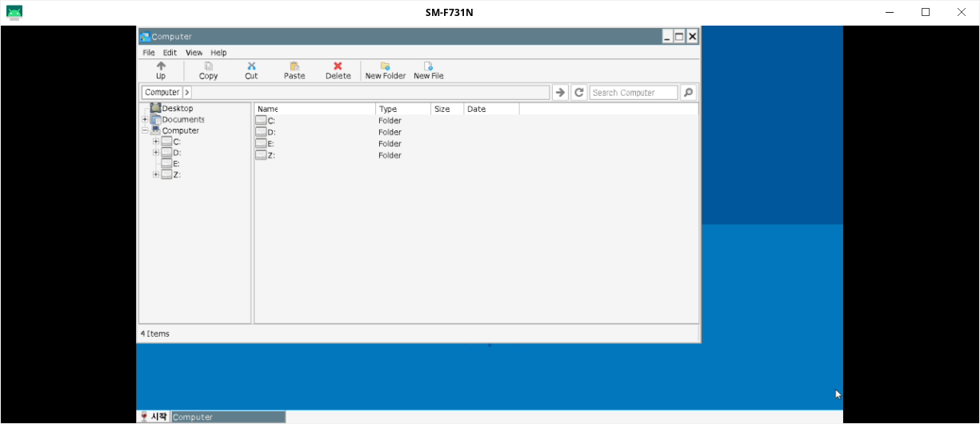Click the 4 Items status bar text
980x424 pixels.
point(155,334)
